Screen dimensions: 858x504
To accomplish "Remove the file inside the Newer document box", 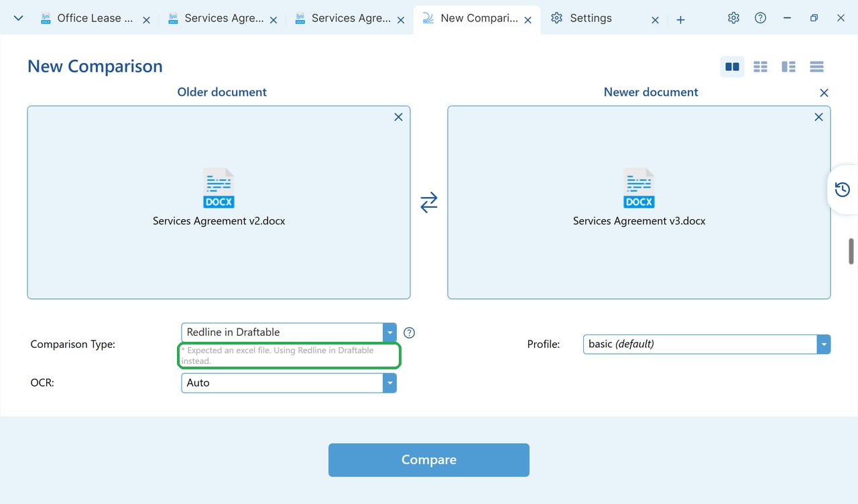I will tap(818, 117).
